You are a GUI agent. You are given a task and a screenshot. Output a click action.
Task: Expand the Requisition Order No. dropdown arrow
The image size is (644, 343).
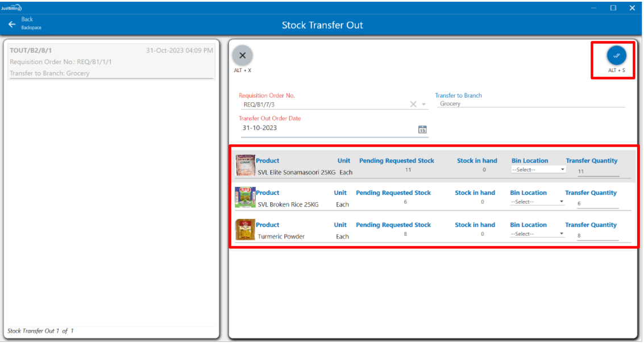tap(424, 104)
